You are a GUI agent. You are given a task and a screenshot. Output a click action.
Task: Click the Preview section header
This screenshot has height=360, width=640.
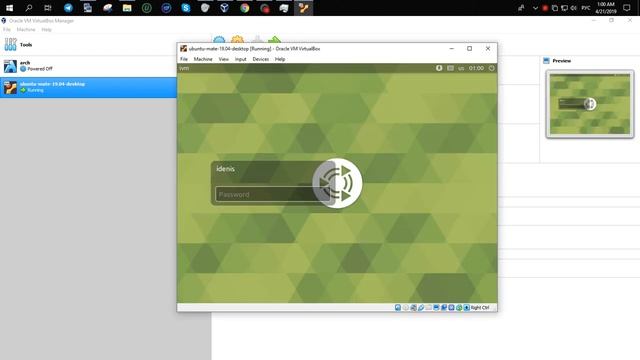coord(562,60)
